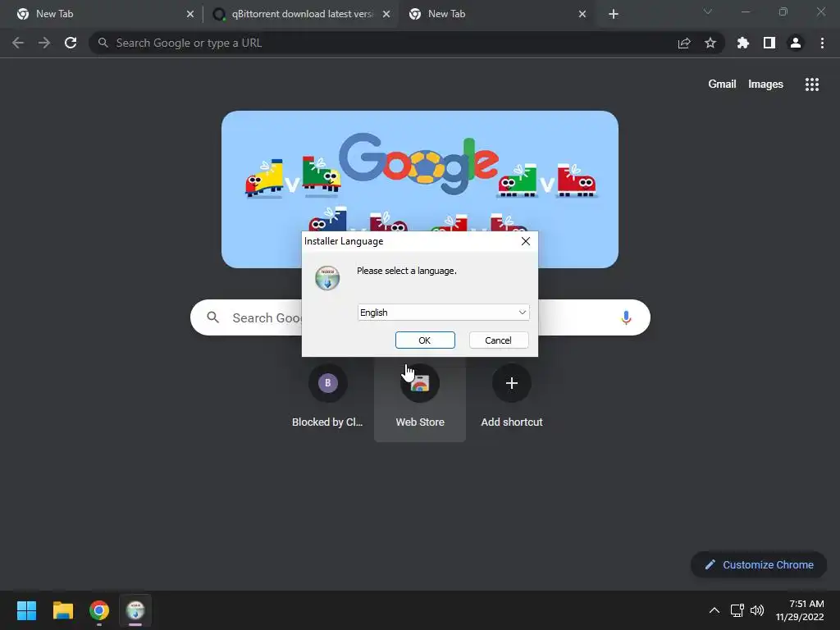Open the Blocked by Cl... shortcut
This screenshot has height=630, width=840.
point(328,398)
